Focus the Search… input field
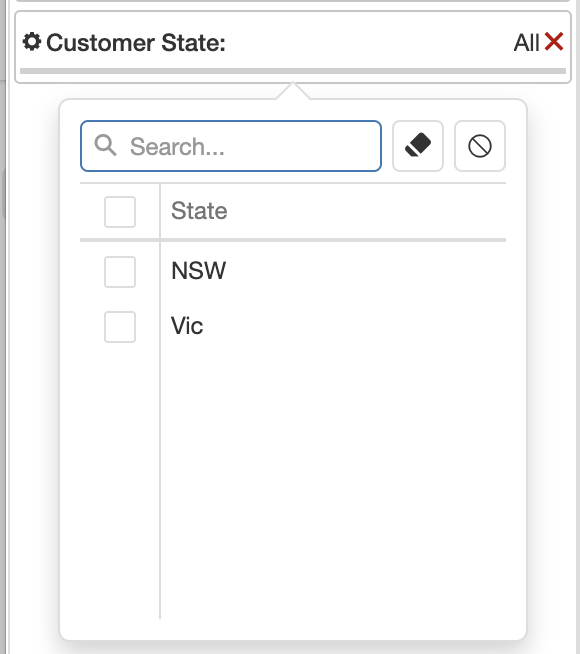 tap(231, 146)
